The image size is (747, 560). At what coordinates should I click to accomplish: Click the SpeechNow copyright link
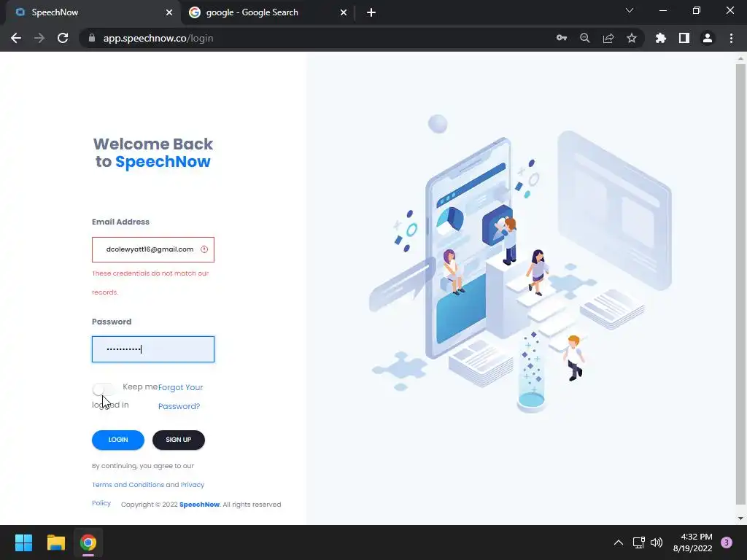(x=200, y=505)
